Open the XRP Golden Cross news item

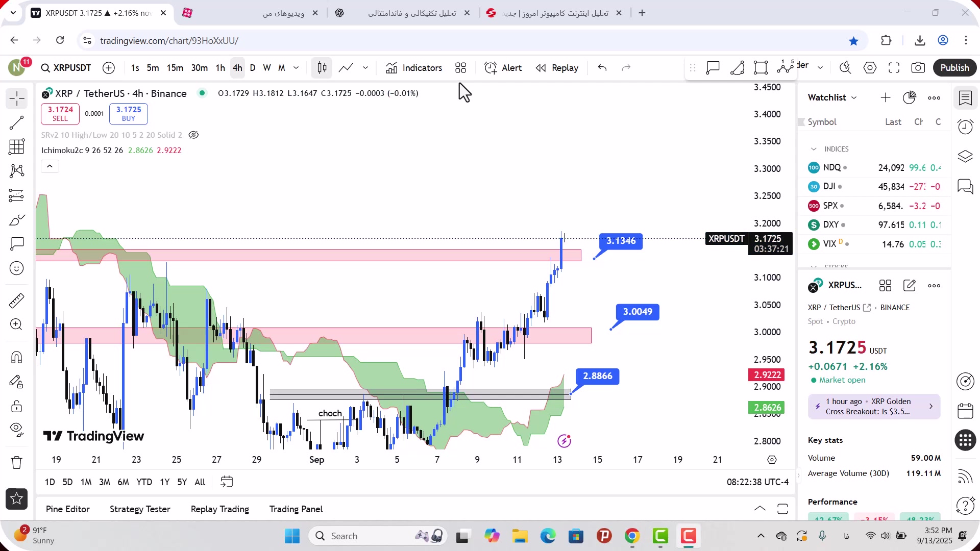[x=874, y=407]
